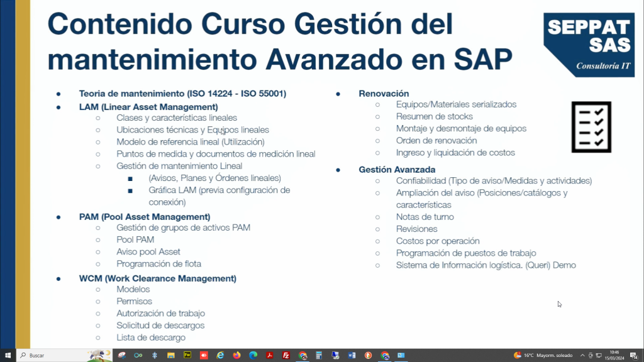Click the 'Pool PAM' bullet
The image size is (644, 362).
click(135, 239)
